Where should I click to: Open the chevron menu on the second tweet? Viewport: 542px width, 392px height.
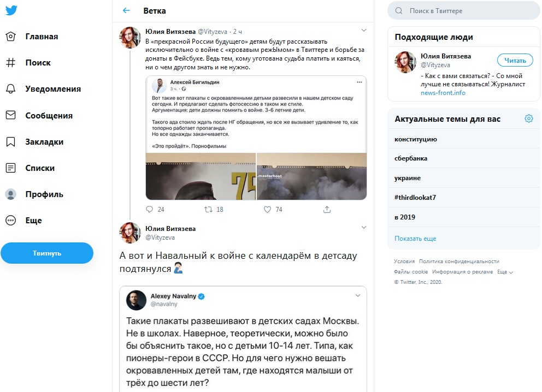364,227
